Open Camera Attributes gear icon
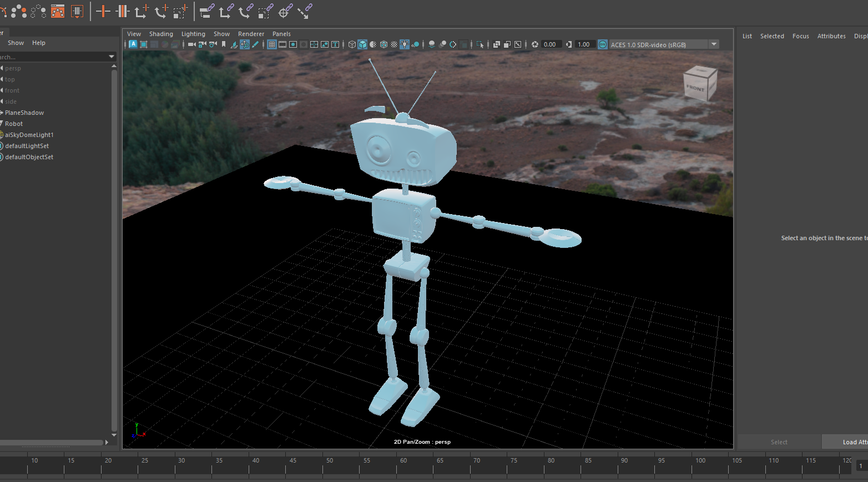Image resolution: width=868 pixels, height=482 pixels. pyautogui.click(x=213, y=44)
